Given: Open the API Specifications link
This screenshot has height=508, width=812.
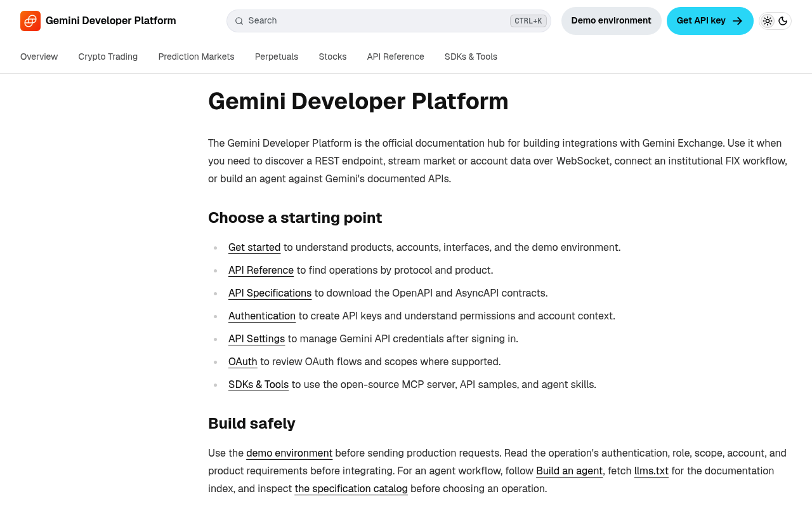Looking at the screenshot, I should point(270,293).
